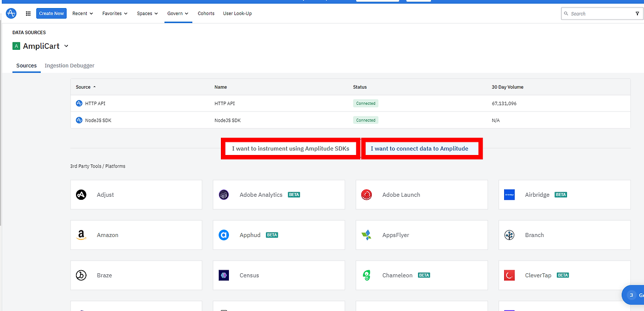644x311 pixels.
Task: Expand the Govern menu
Action: pyautogui.click(x=178, y=14)
